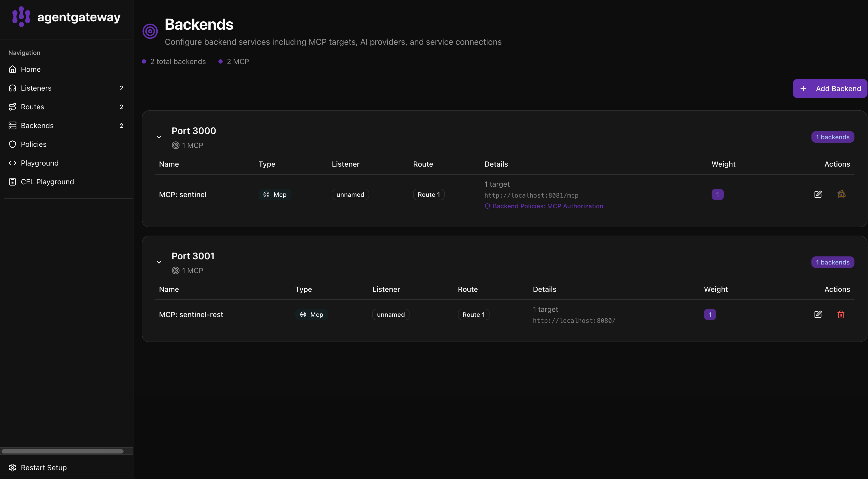
Task: Click the Listeners headphones icon
Action: 13,88
